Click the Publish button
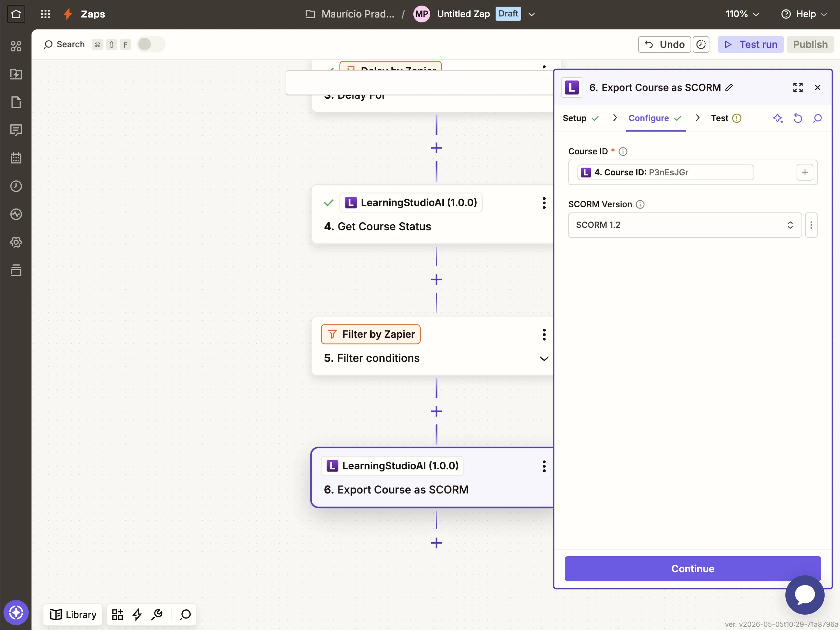 [x=810, y=44]
